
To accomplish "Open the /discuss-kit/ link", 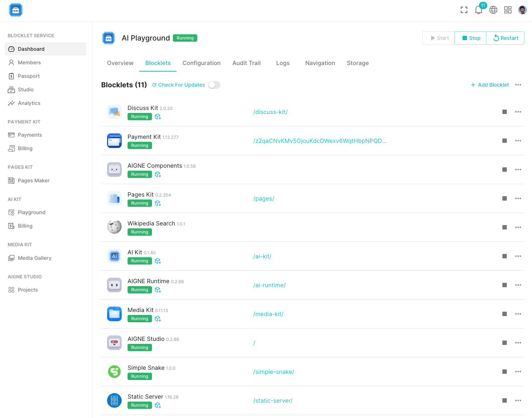I will tap(270, 112).
